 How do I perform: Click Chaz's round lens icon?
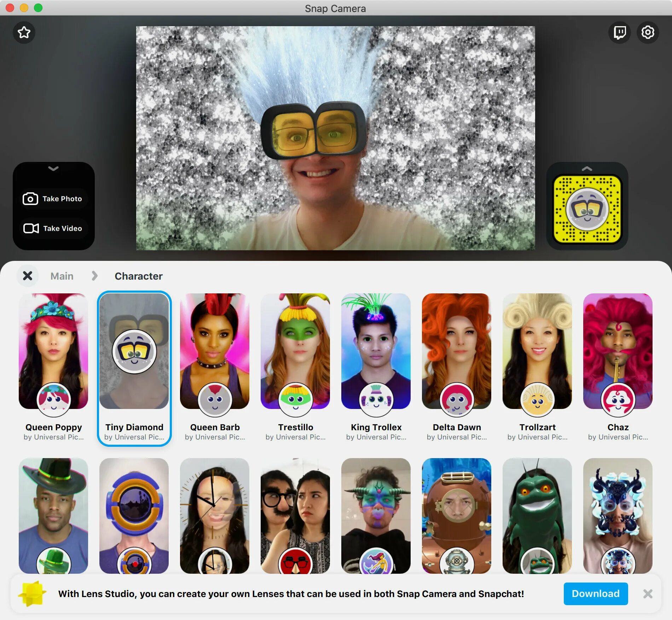(x=618, y=400)
